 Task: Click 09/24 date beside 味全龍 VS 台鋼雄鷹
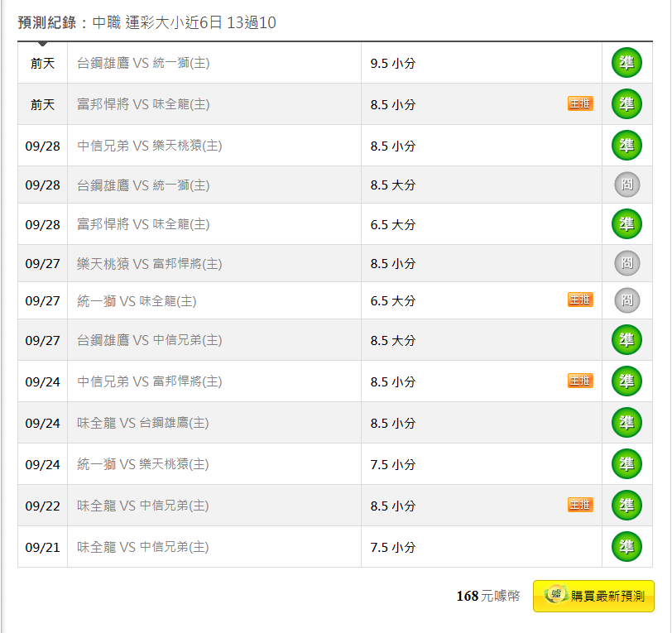tap(42, 424)
